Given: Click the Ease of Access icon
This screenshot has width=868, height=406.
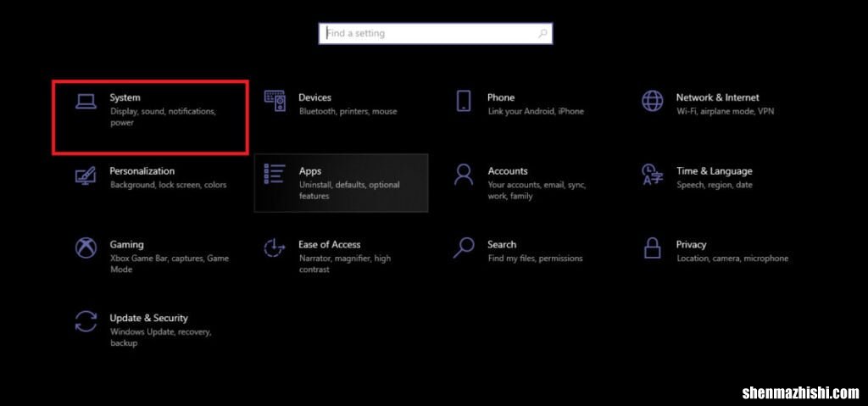Looking at the screenshot, I should (x=274, y=247).
